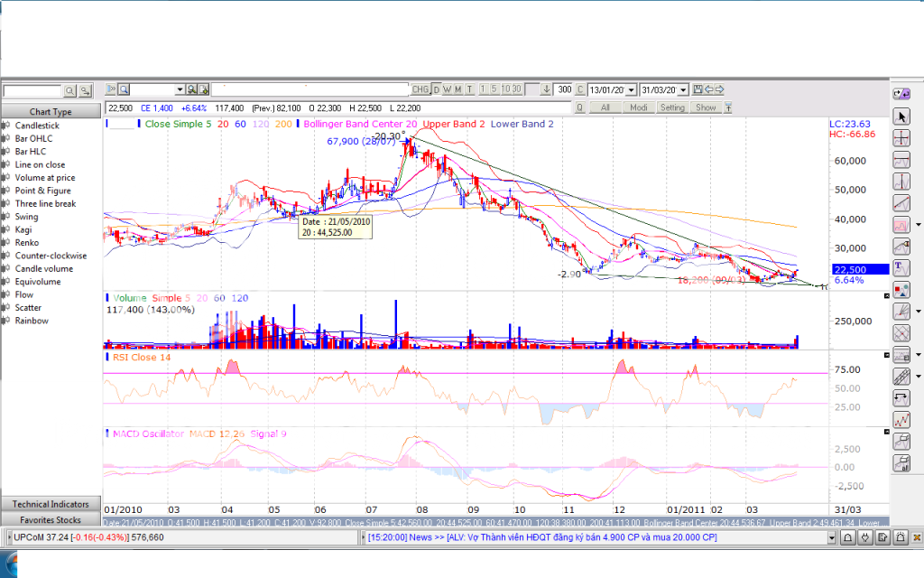The image size is (924, 578).
Task: Choose the text annotation tool
Action: click(901, 268)
